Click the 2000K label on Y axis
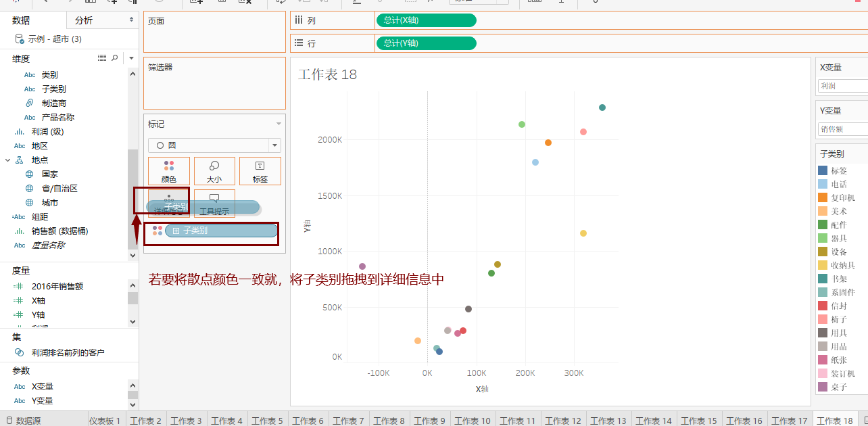This screenshot has height=426, width=868. 330,139
